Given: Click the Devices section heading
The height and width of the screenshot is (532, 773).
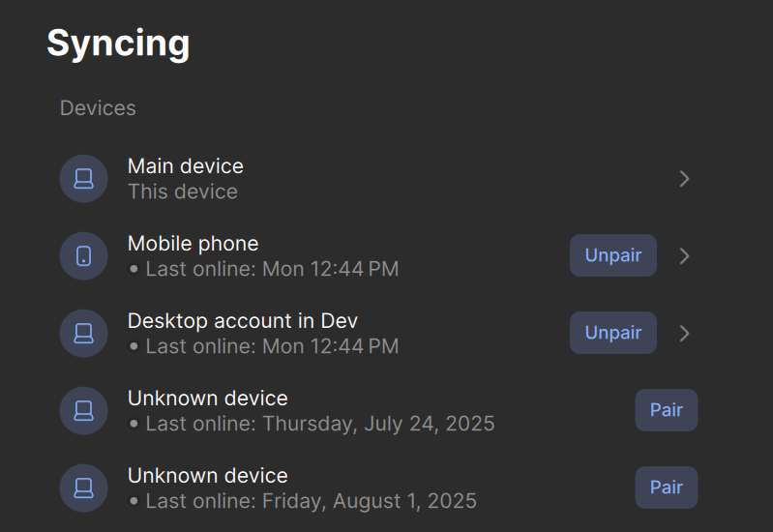Looking at the screenshot, I should [x=98, y=108].
